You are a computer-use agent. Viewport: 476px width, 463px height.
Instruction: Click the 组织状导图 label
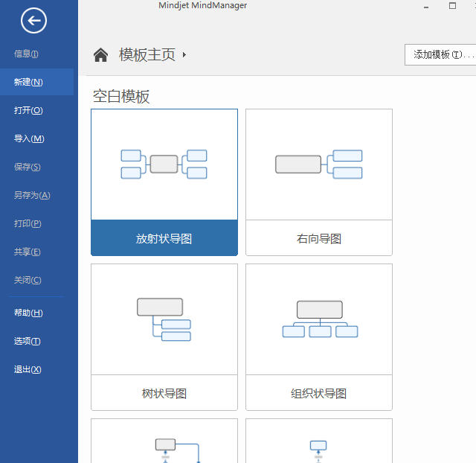pyautogui.click(x=319, y=394)
